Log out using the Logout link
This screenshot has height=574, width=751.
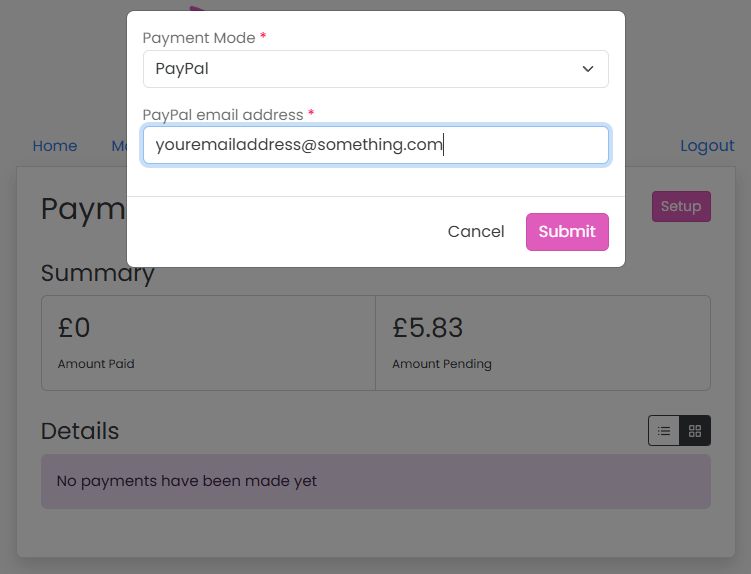click(x=707, y=146)
